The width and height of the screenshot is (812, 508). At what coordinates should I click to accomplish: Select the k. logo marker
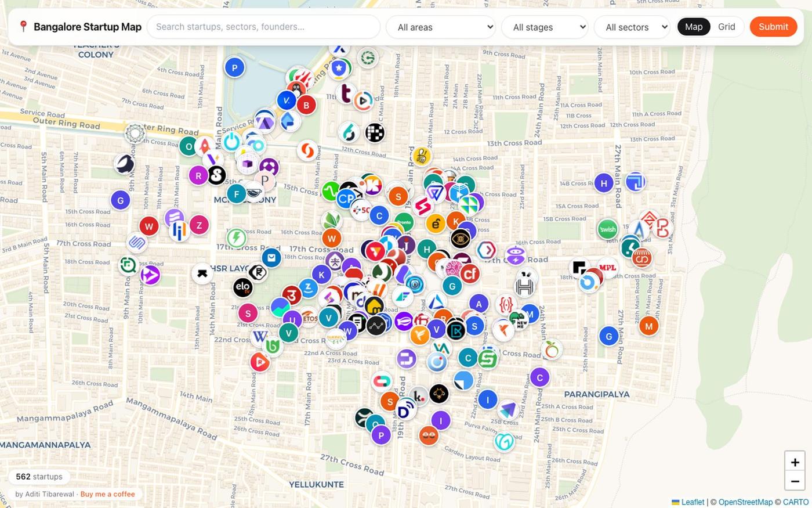[x=419, y=395]
